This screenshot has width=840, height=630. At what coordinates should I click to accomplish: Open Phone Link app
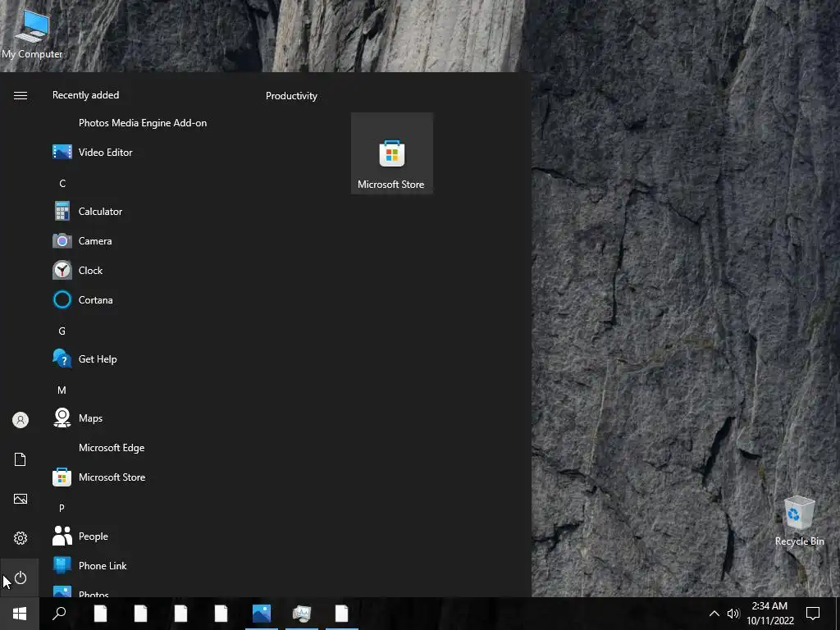144,566
